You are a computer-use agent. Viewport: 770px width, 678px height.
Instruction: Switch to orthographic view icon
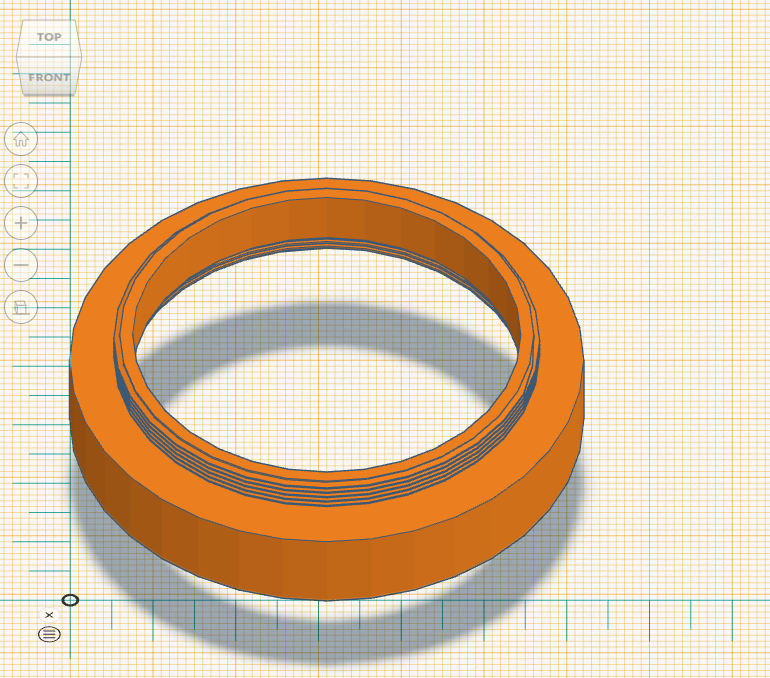point(21,307)
